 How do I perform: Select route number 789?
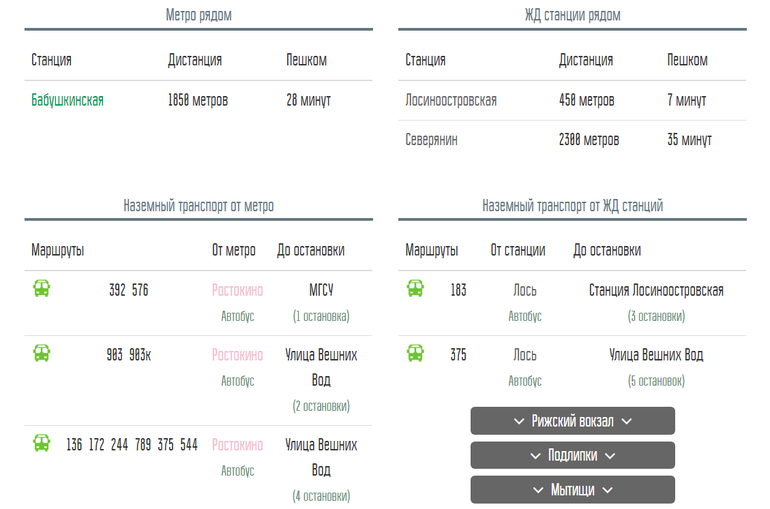coord(143,445)
